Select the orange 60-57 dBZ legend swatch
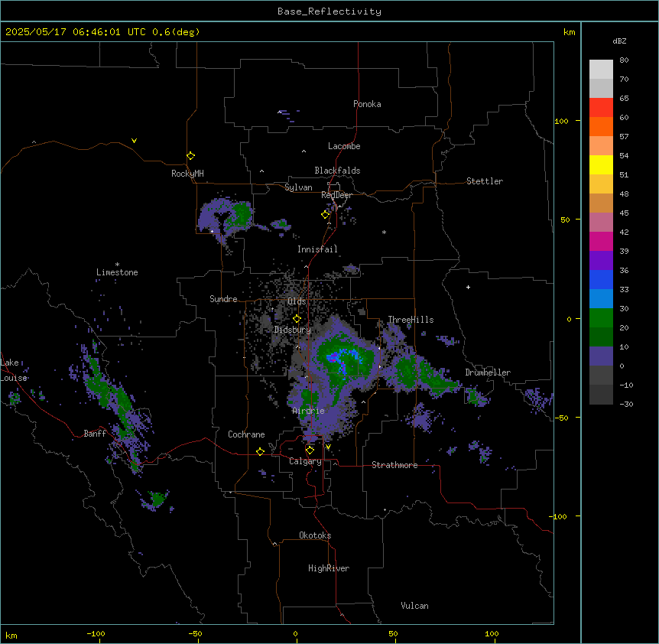659x644 pixels. coord(601,127)
